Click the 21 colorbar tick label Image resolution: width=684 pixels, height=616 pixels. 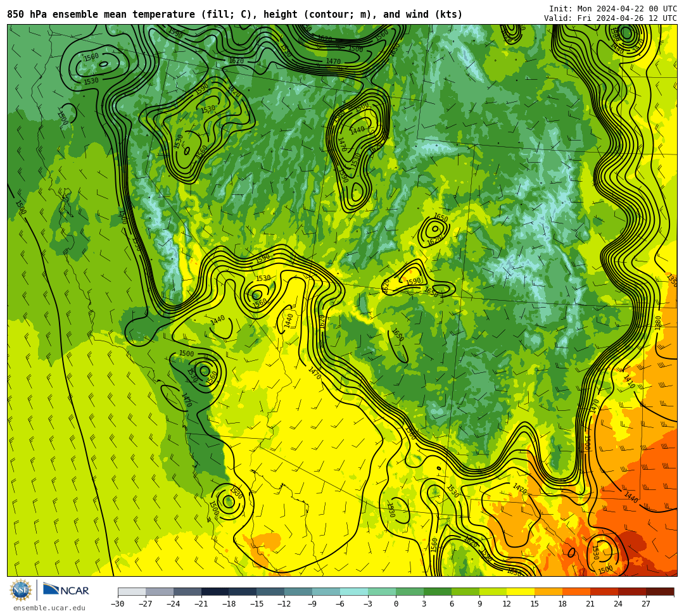point(590,604)
